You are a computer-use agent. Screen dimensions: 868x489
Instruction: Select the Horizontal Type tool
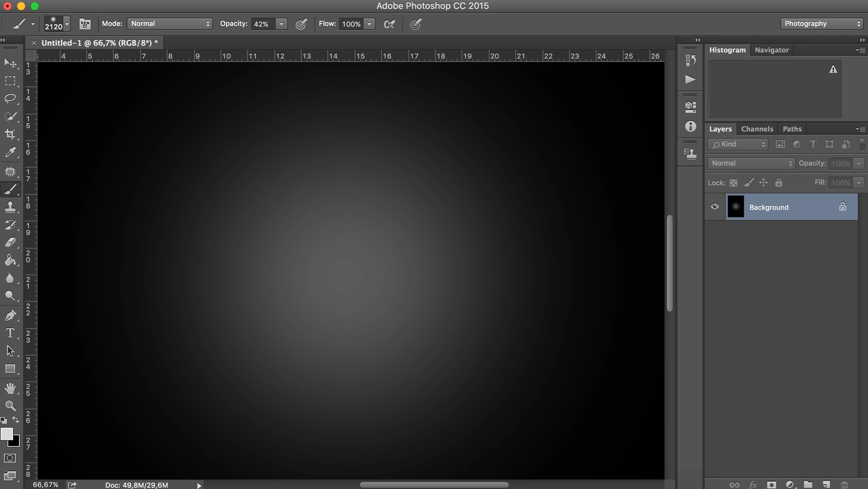pos(10,333)
